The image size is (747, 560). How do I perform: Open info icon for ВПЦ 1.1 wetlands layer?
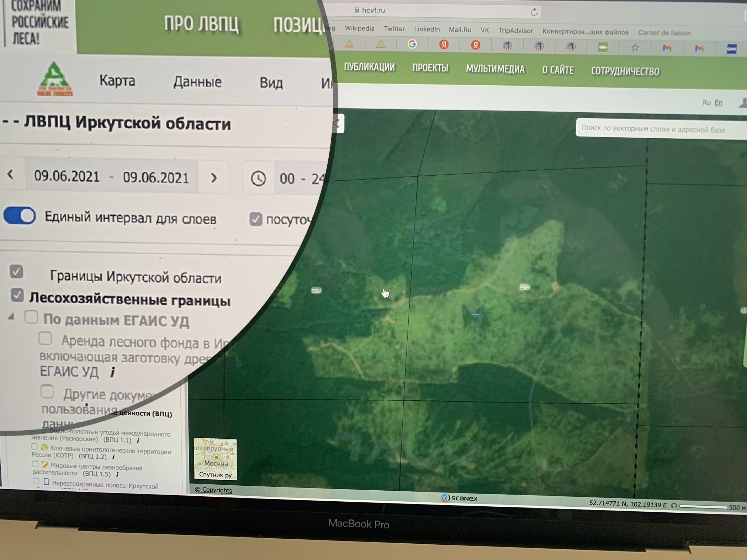tap(138, 440)
